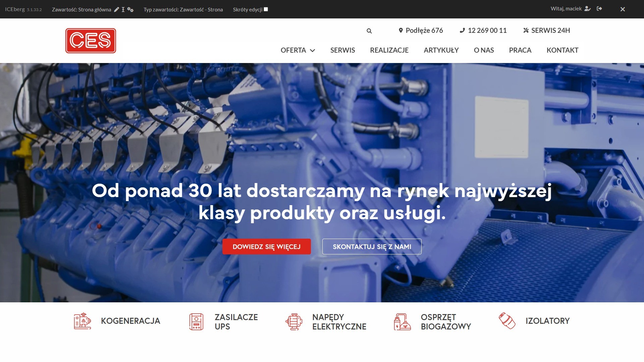Viewport: 644px width, 362px height.
Task: Click the ICEberg brand label
Action: coord(15,9)
